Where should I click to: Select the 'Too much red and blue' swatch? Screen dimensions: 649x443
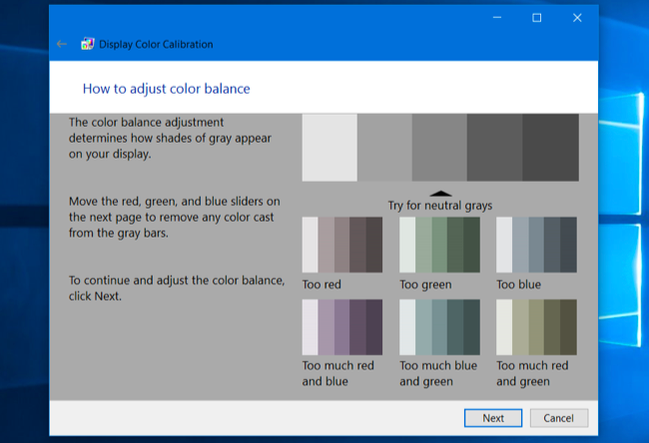(342, 327)
